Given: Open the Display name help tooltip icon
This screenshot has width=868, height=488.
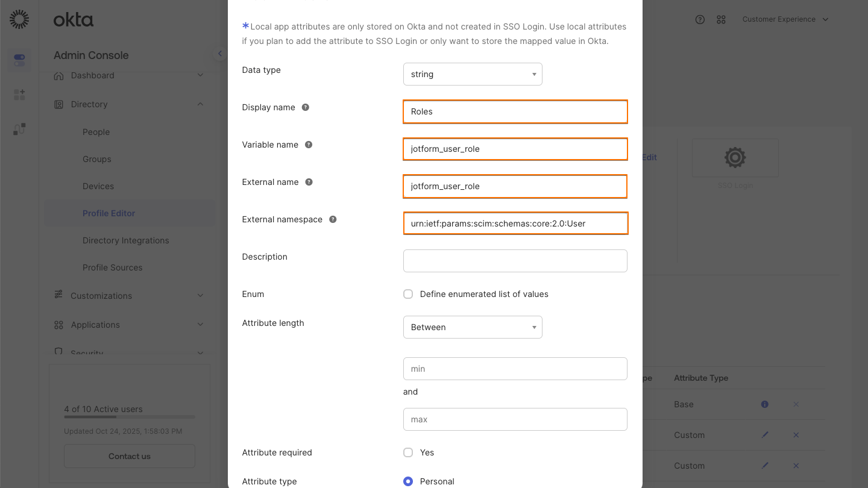Looking at the screenshot, I should click(305, 107).
